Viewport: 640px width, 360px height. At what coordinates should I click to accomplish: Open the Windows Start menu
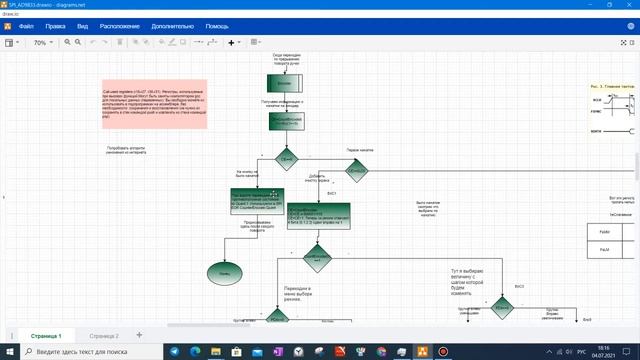[x=10, y=351]
